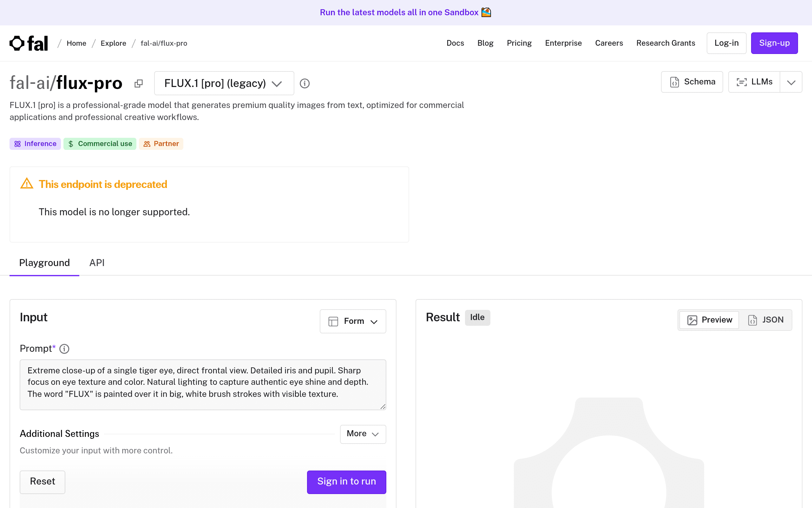This screenshot has width=812, height=508.
Task: Copy the fal-ai/flux-pro model name
Action: [139, 83]
